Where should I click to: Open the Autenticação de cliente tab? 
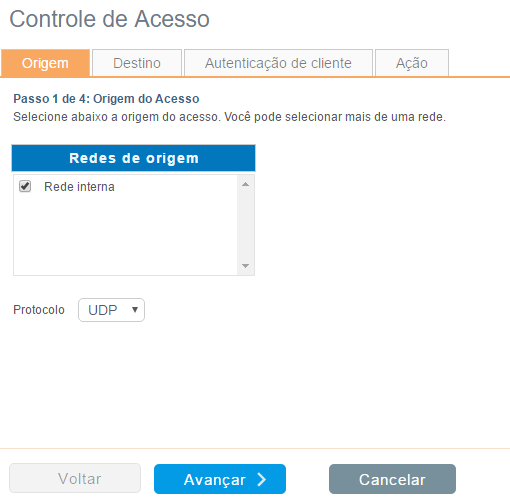[x=278, y=63]
